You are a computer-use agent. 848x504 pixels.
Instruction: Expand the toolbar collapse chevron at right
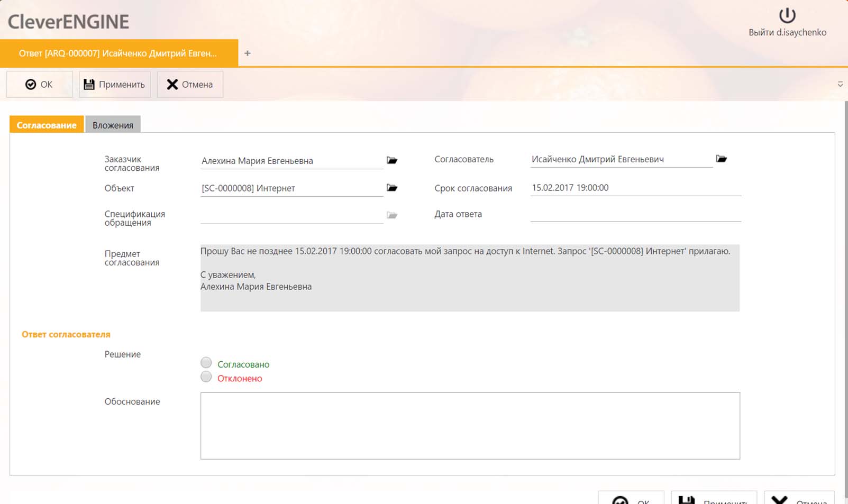(x=840, y=85)
